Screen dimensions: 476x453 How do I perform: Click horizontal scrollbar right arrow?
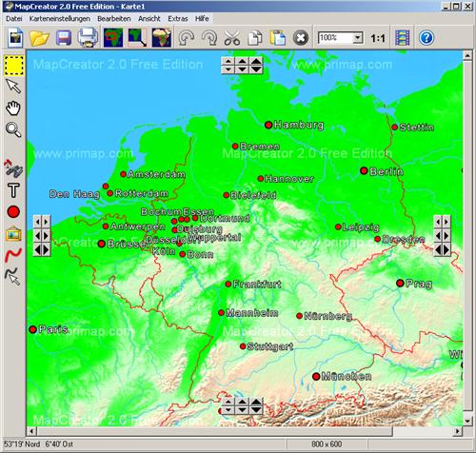[457, 431]
